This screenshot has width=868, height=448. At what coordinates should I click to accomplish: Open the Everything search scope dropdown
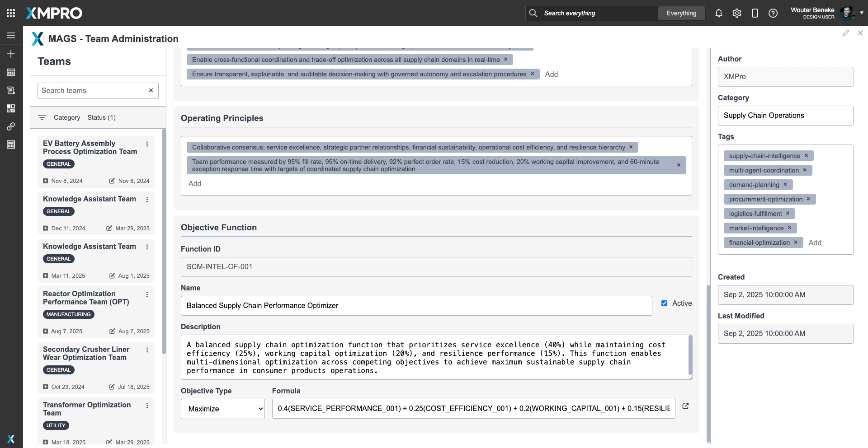(x=681, y=13)
